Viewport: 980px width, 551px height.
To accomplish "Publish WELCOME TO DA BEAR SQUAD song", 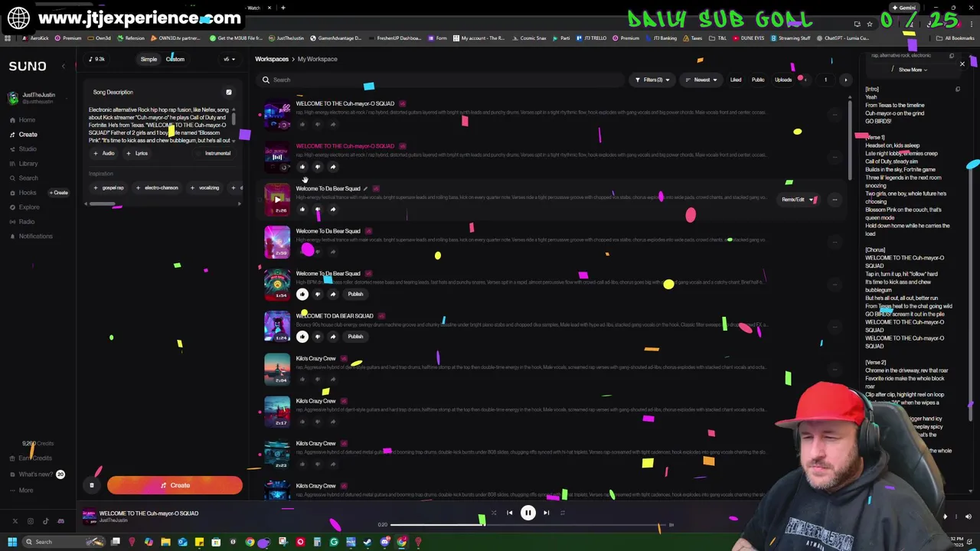I will [x=355, y=337].
